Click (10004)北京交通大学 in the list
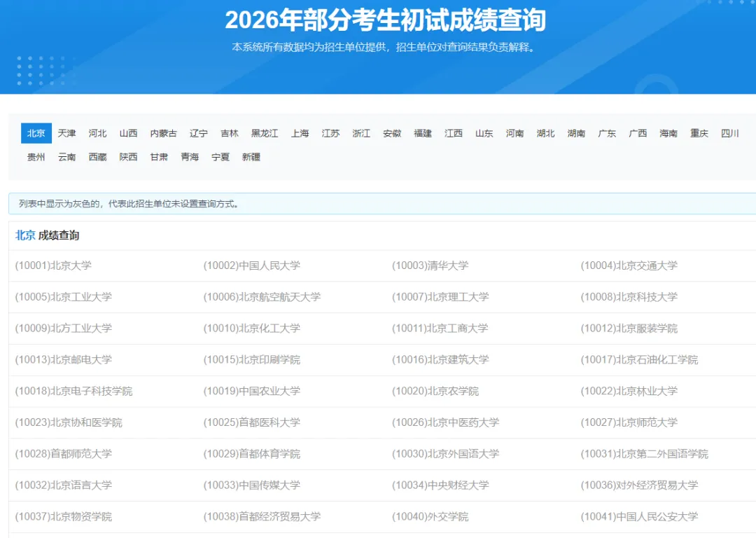The height and width of the screenshot is (538, 756). click(x=629, y=265)
